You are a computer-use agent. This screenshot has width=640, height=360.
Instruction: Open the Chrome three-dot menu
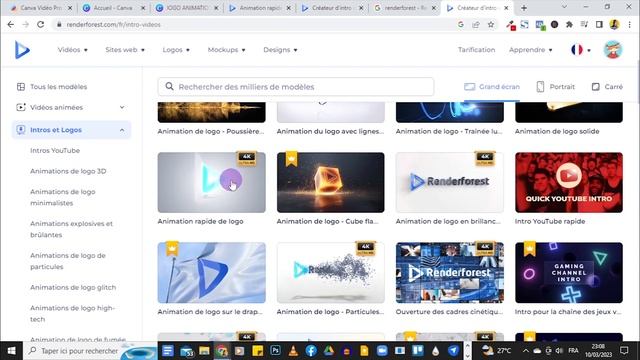(630, 24)
